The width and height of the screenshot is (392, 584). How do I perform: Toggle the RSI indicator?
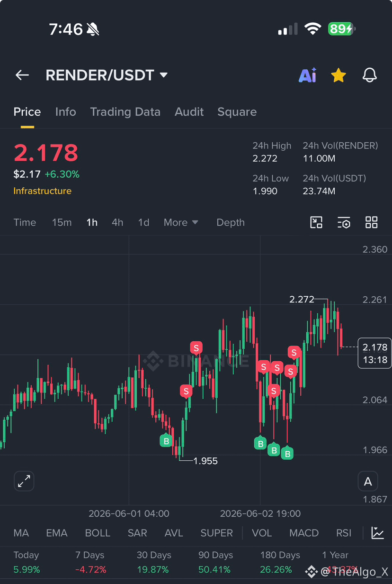[344, 533]
